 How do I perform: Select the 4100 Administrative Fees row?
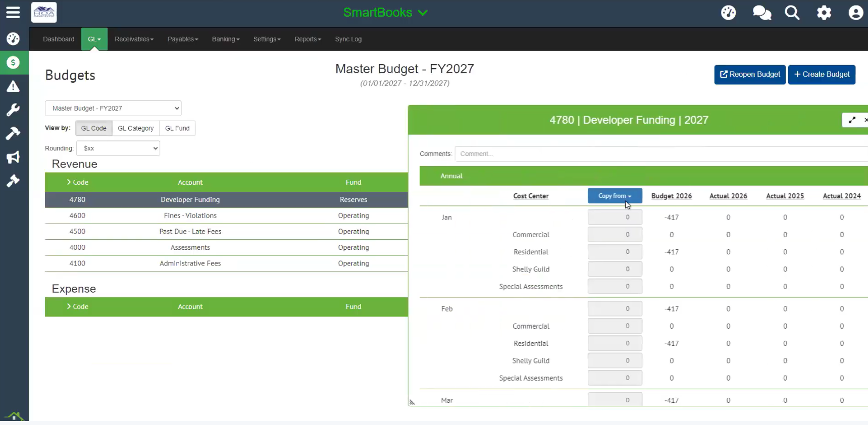click(226, 263)
